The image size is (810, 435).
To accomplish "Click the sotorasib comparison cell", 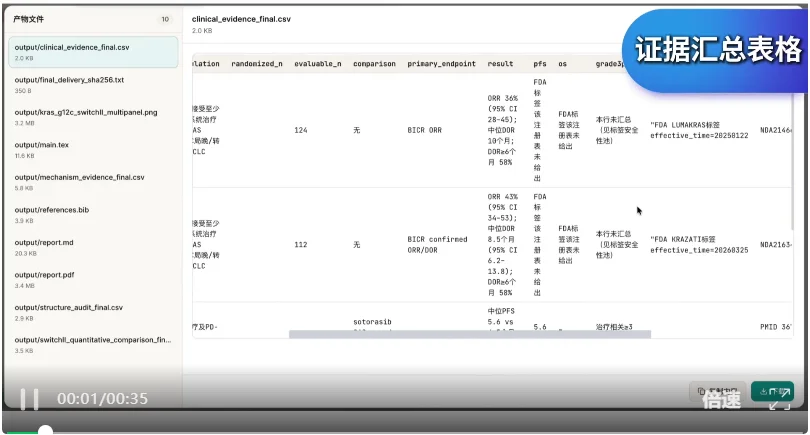I will [x=372, y=323].
